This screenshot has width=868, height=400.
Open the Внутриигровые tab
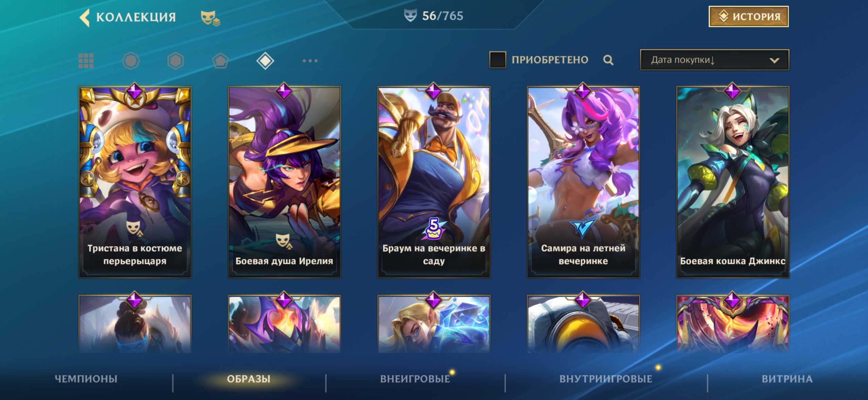pyautogui.click(x=606, y=379)
